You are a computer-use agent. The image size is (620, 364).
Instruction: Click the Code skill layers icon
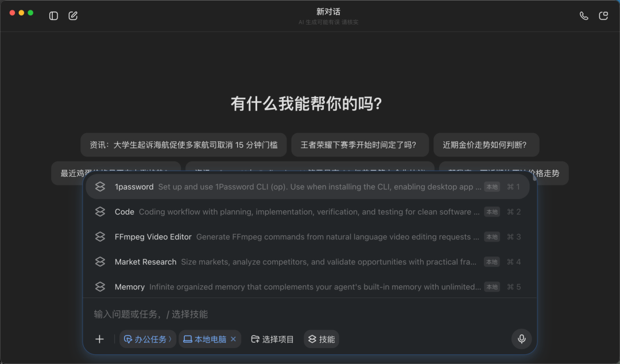pos(100,212)
